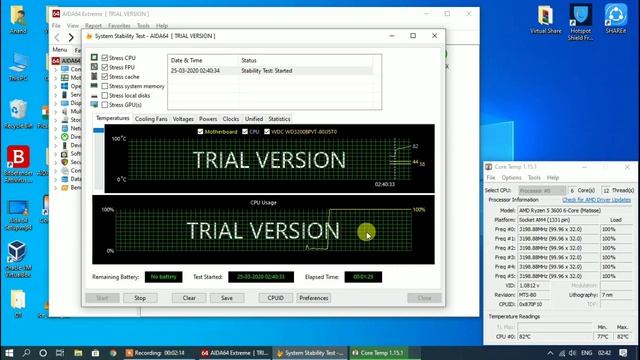
Task: Show hidden system tray icons
Action: 550,353
